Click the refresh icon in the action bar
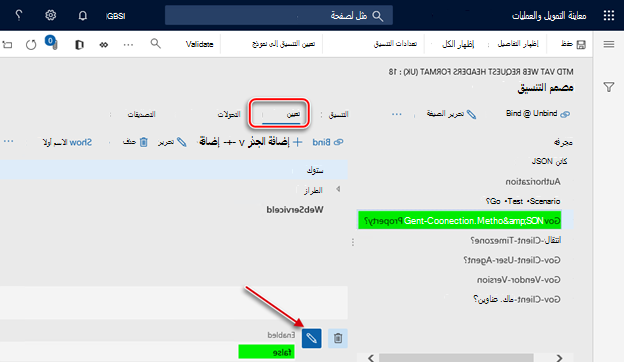Screen dimensions: 624x362 click(31, 44)
